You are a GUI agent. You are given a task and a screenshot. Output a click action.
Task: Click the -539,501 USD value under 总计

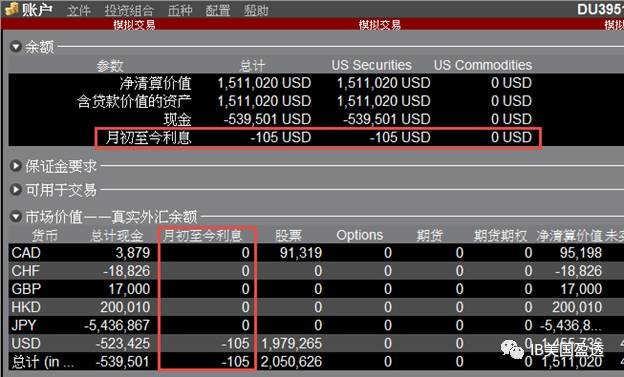(267, 119)
